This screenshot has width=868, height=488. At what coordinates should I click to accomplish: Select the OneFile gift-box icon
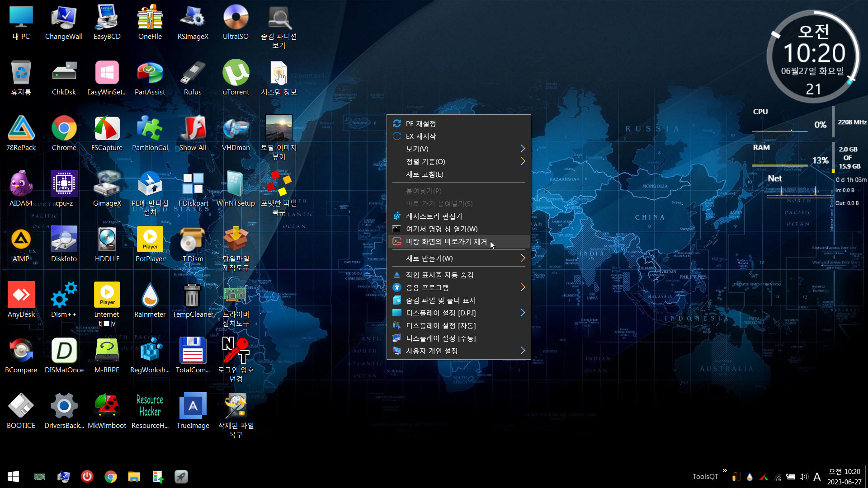coord(150,23)
